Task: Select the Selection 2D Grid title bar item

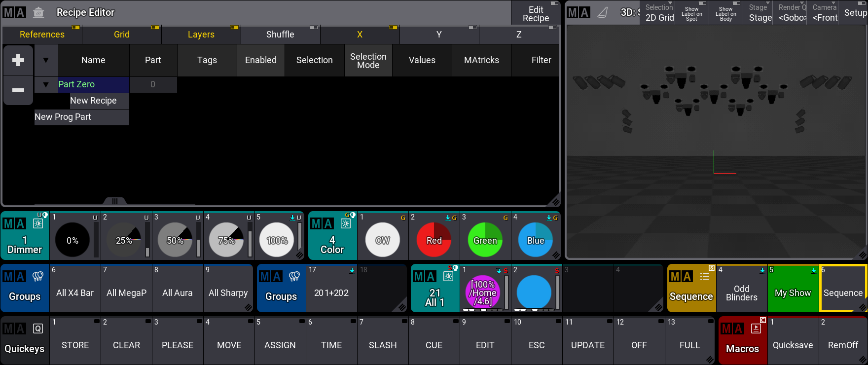Action: (x=659, y=13)
